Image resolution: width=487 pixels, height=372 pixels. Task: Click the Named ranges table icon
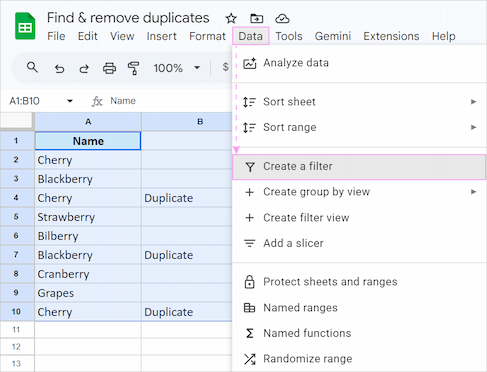pos(250,308)
